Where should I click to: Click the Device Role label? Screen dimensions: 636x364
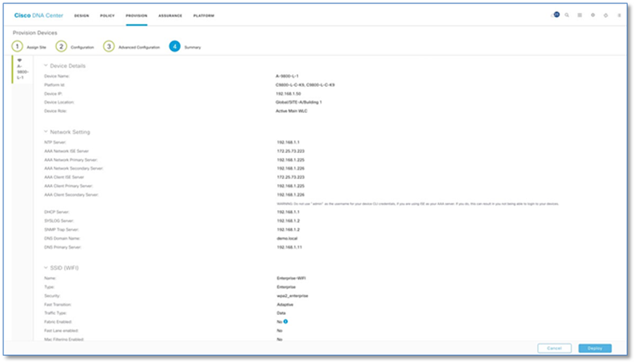[x=56, y=111]
